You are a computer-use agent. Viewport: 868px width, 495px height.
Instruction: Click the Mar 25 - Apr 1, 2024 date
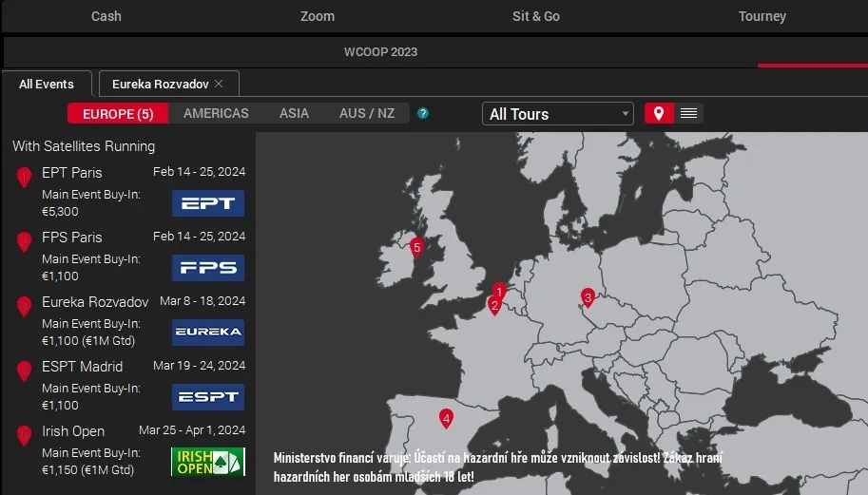click(192, 430)
